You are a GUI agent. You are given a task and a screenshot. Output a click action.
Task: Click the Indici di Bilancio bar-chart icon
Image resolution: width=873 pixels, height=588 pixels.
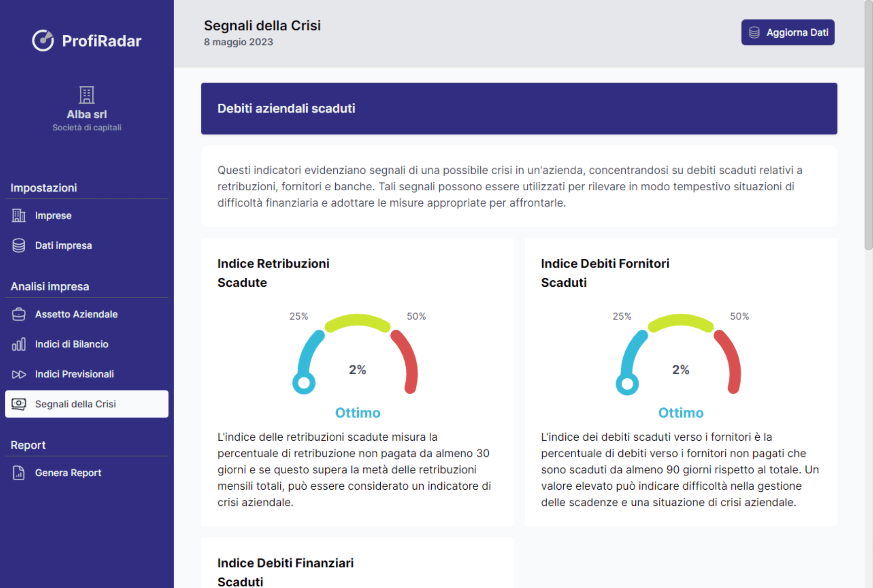[18, 344]
